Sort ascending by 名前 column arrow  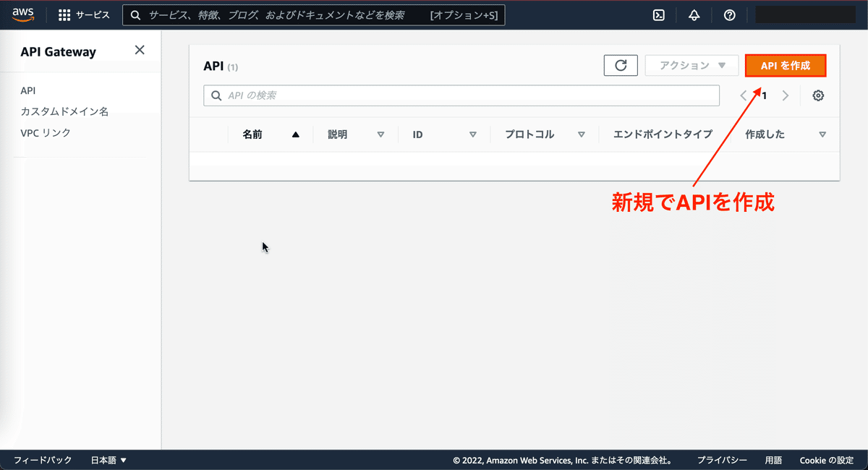click(x=295, y=134)
